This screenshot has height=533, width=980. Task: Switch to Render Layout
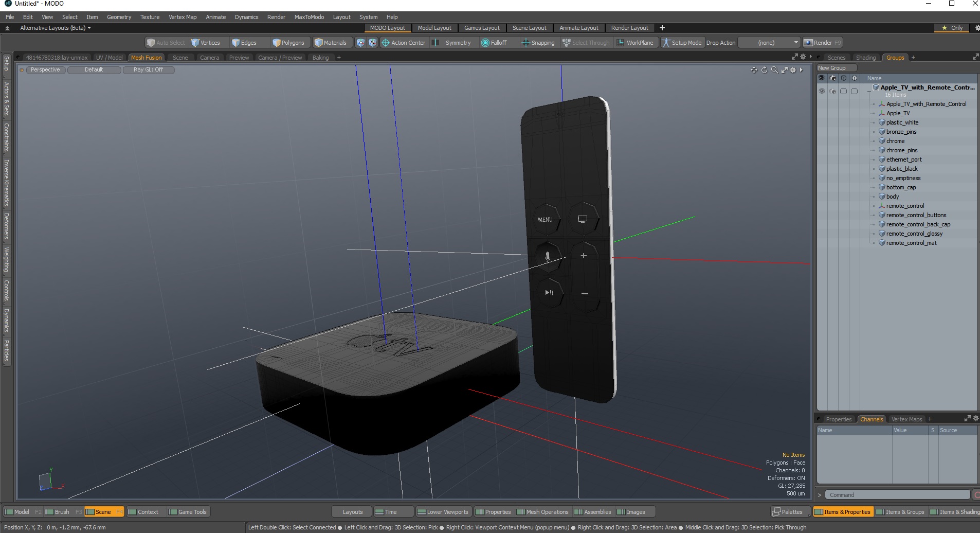(x=630, y=28)
